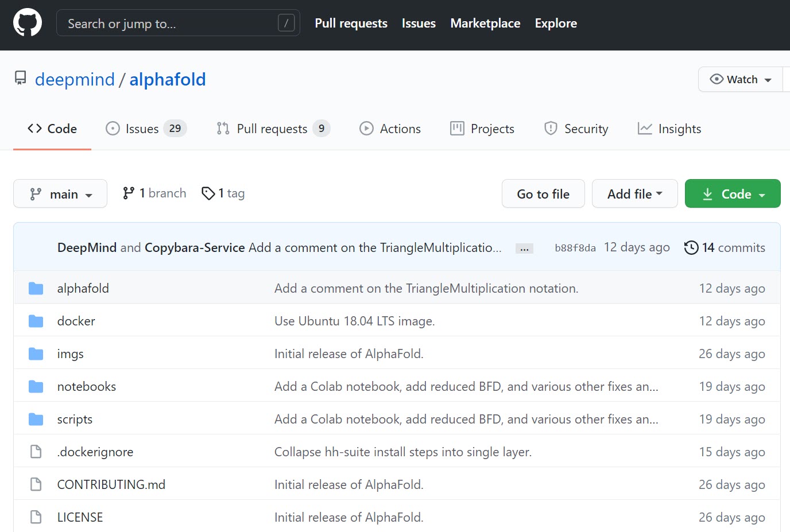The height and width of the screenshot is (532, 790).
Task: Expand the main branch selector dropdown
Action: point(60,193)
